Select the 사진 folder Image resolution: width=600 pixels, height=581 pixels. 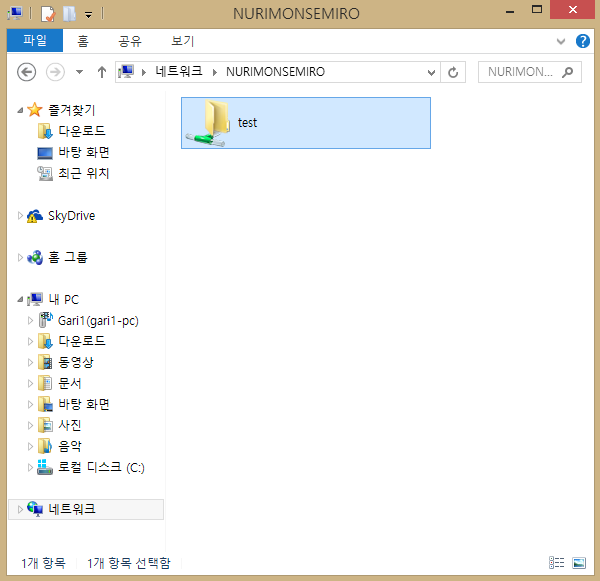click(x=60, y=425)
